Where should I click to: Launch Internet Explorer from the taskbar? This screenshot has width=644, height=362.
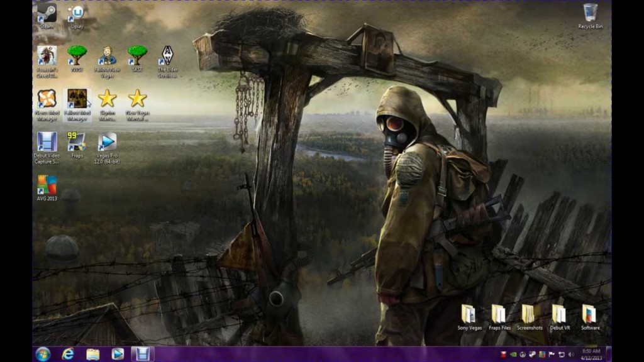68,354
